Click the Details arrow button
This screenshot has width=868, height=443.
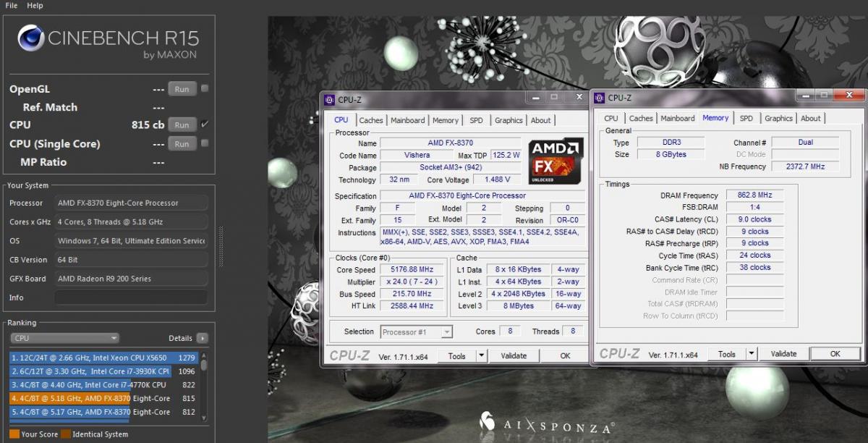(202, 338)
